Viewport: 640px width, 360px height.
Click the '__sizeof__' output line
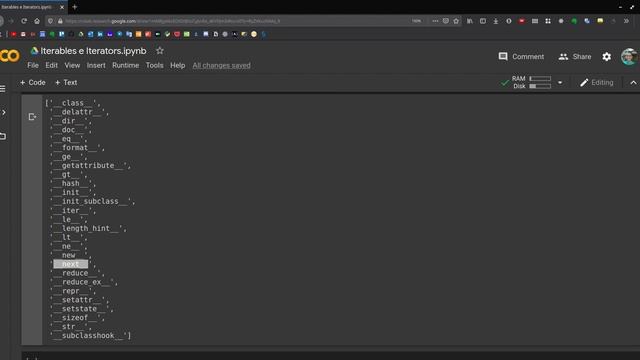(x=77, y=318)
